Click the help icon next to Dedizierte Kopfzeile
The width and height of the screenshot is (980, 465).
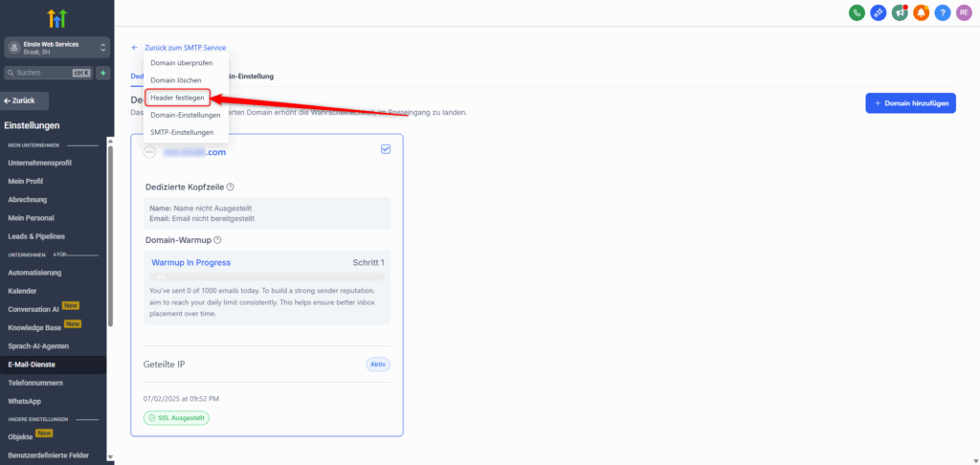230,187
